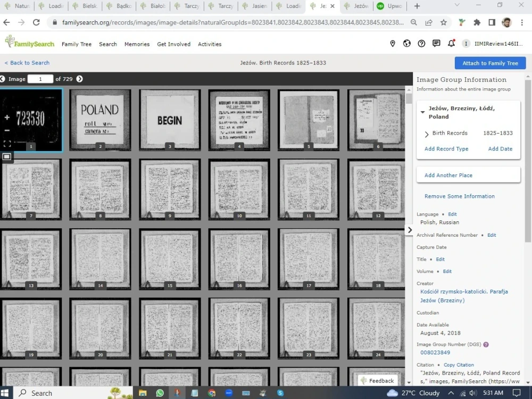Screen dimensions: 532x399
Task: Collapse the information side panel arrow
Action: point(410,230)
